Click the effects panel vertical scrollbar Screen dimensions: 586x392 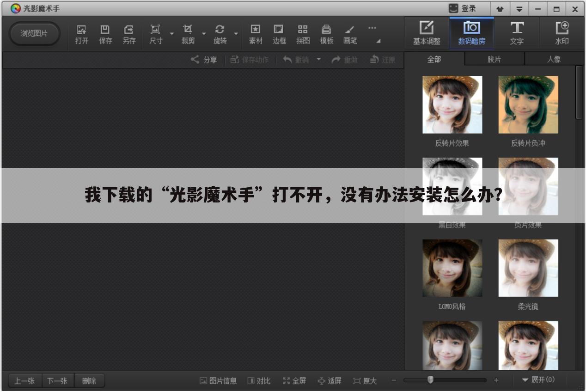[x=579, y=92]
